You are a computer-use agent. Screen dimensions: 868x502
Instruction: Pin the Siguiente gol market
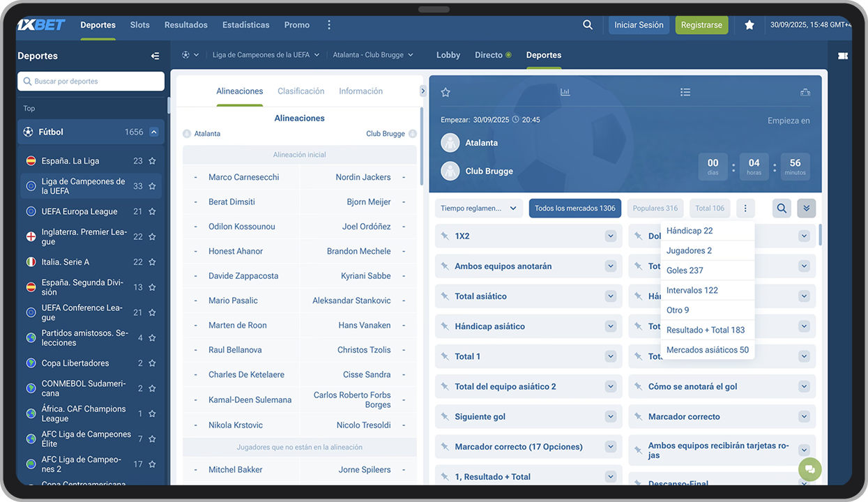click(445, 417)
